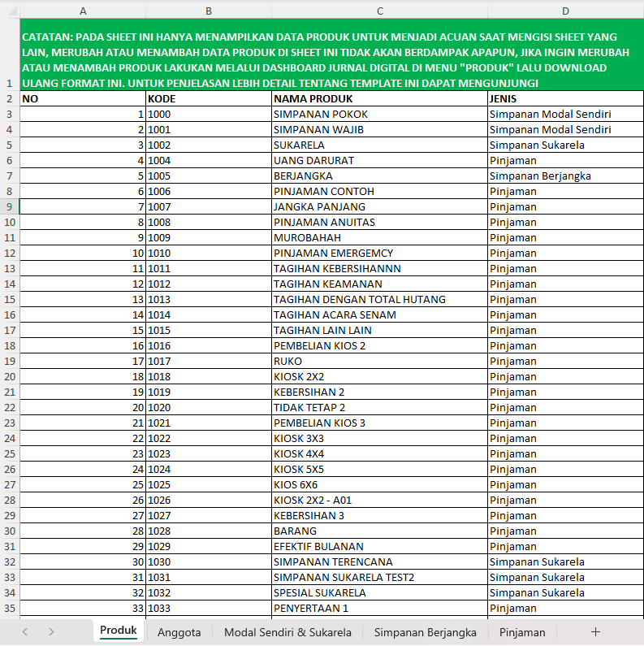Click the cell containing MUROBAHAH

click(379, 237)
